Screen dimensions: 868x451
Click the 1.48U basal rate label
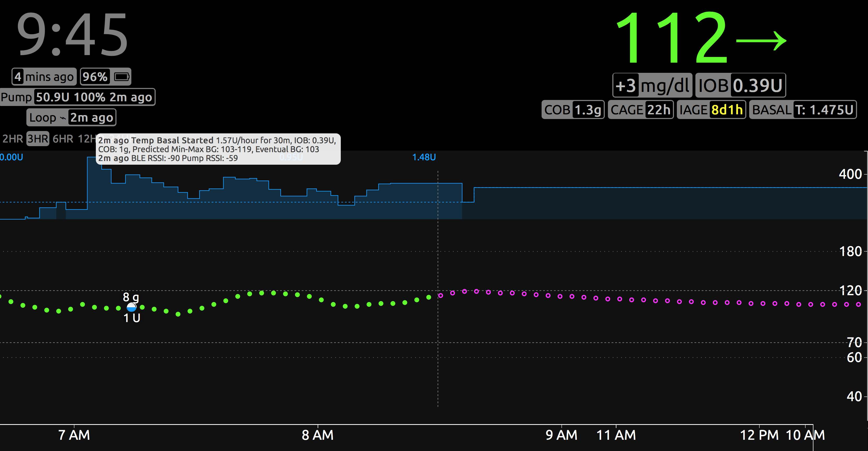(x=424, y=157)
